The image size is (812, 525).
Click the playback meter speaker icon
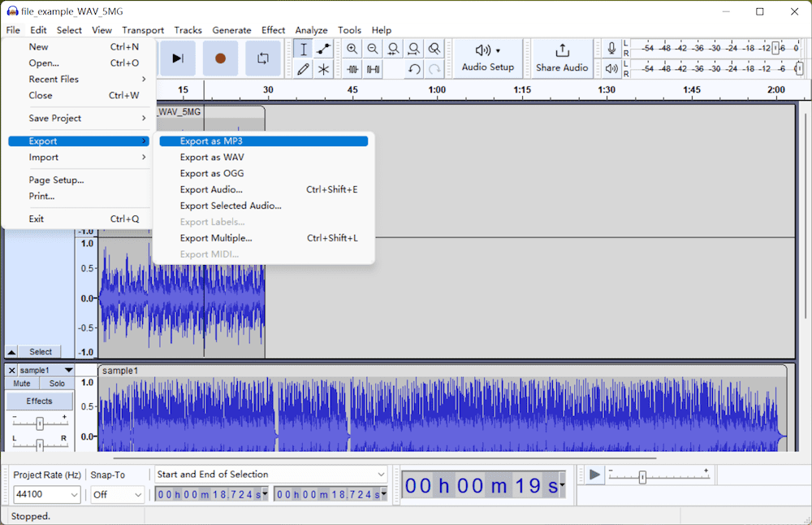611,68
